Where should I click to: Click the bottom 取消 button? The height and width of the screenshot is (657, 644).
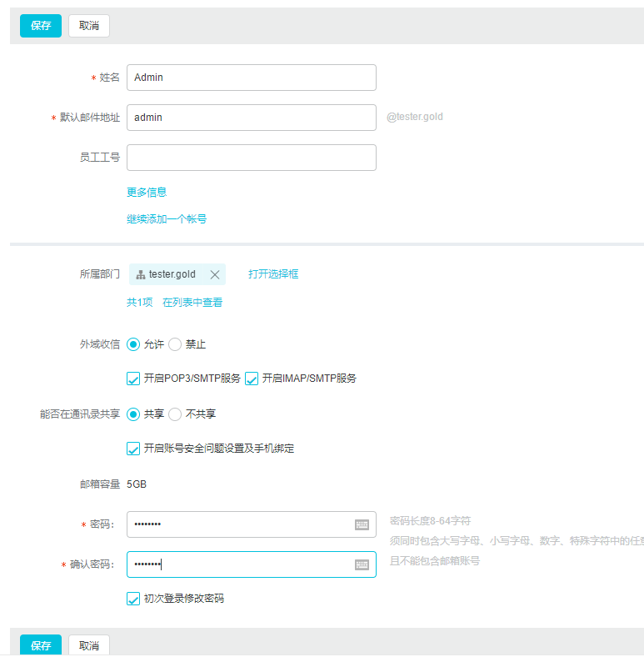[x=89, y=645]
